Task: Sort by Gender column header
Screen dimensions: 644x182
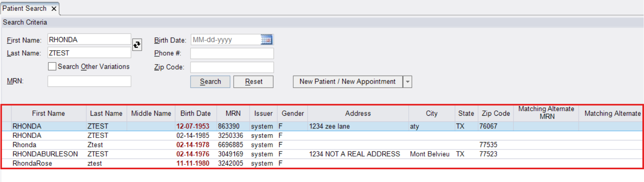Action: (292, 113)
